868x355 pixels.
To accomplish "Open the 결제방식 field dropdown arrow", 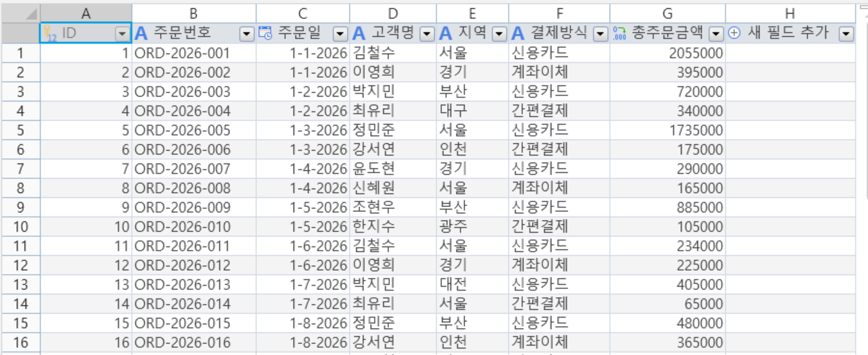I will (601, 34).
